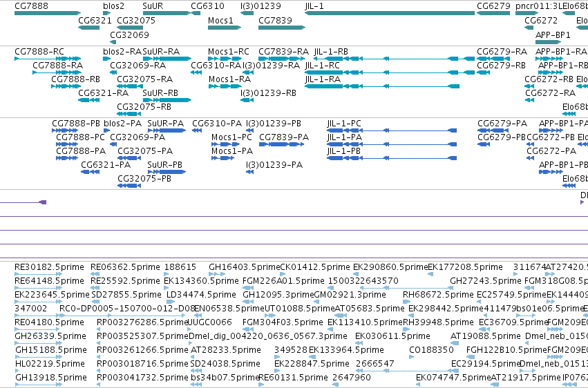
Task: Click the CG6279-PB protein label
Action: 502,137
